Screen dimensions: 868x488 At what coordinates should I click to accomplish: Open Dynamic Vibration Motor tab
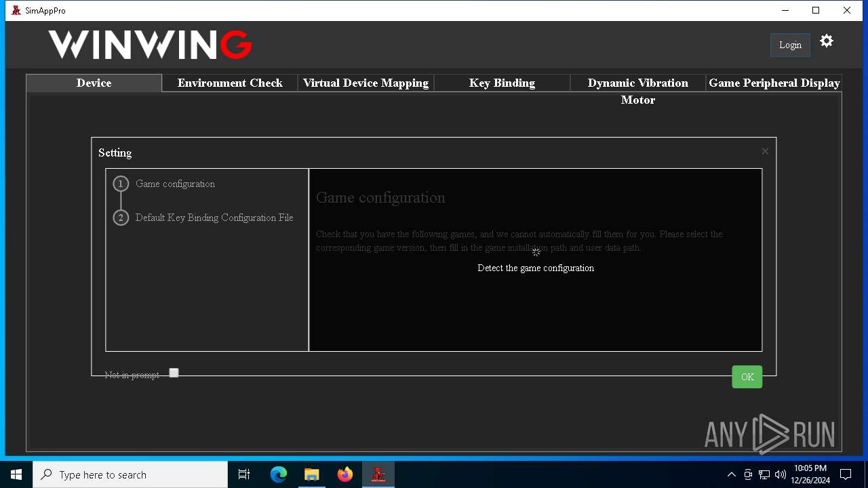pos(637,91)
